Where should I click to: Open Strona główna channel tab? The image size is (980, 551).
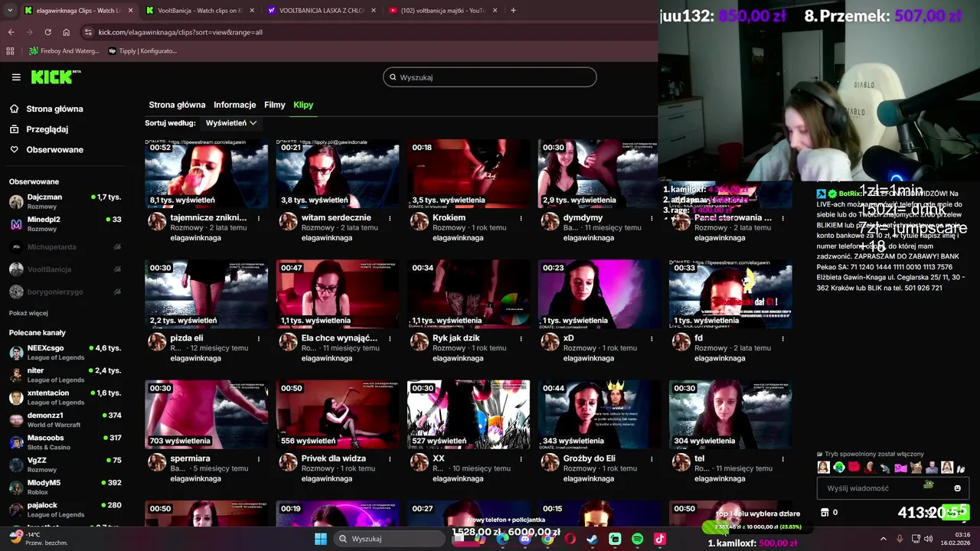[177, 105]
